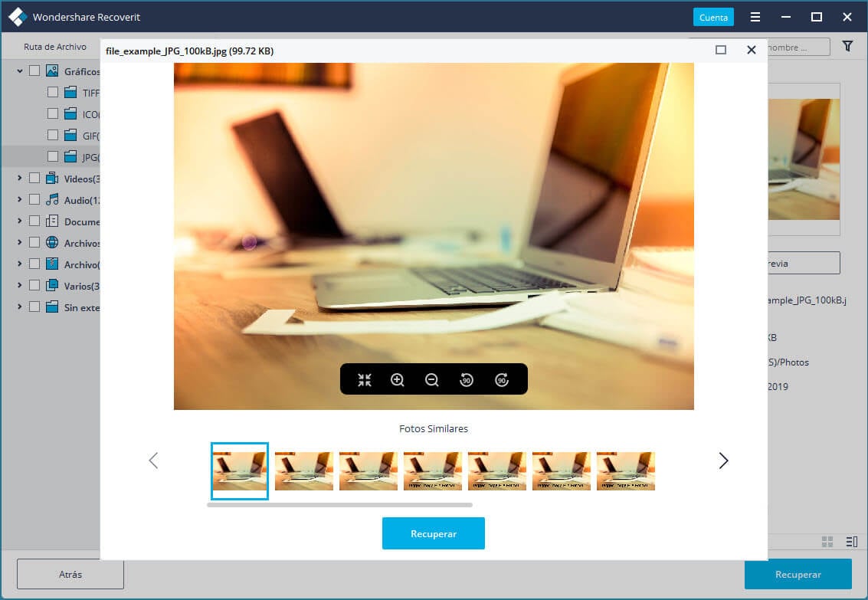Check the Gráficos checkbox

coord(34,70)
